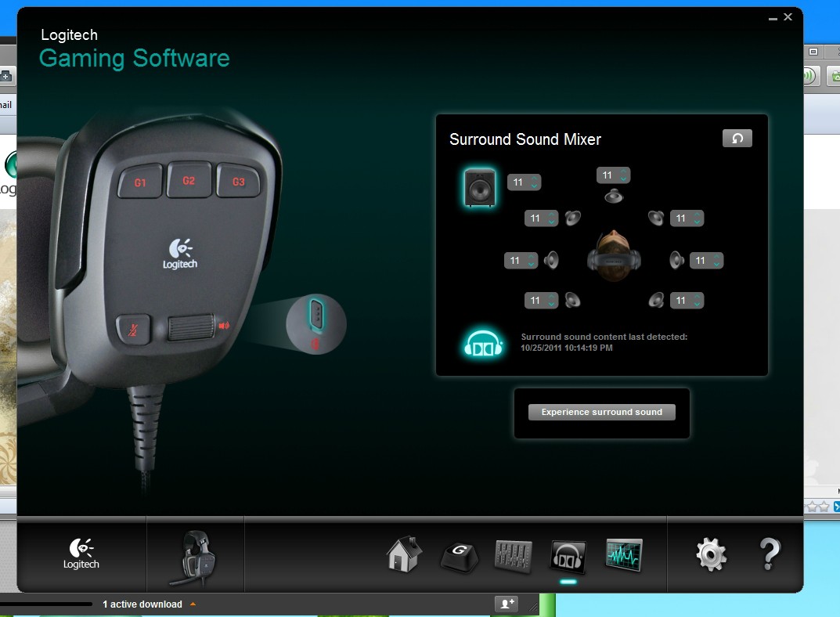Expand the 1 active download arrow
This screenshot has width=840, height=617.
tap(193, 604)
